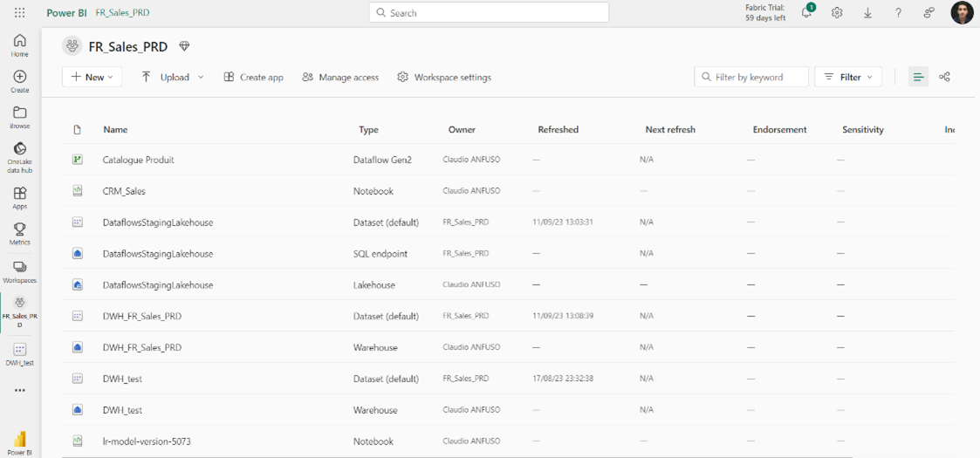The width and height of the screenshot is (980, 458).
Task: Sort by the Refreshed column header
Action: (x=559, y=129)
